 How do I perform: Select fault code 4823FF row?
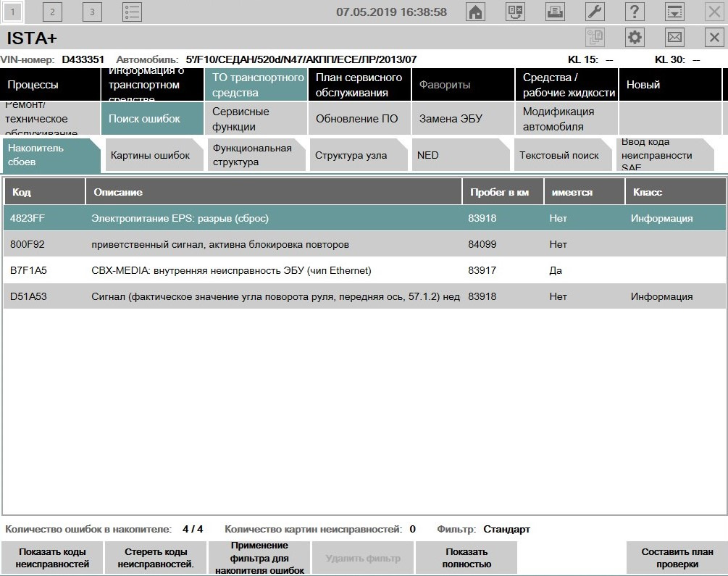364,218
